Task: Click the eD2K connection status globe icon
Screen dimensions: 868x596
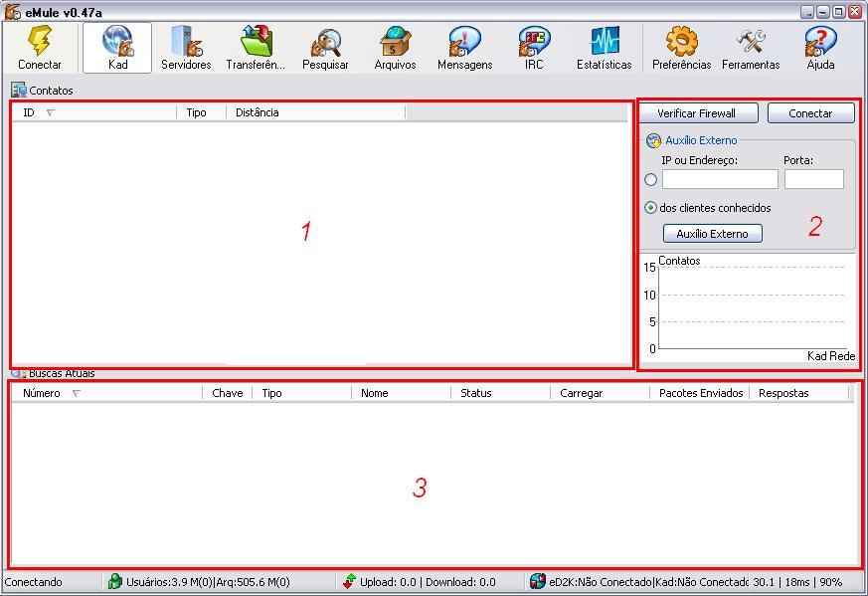Action: 537,581
